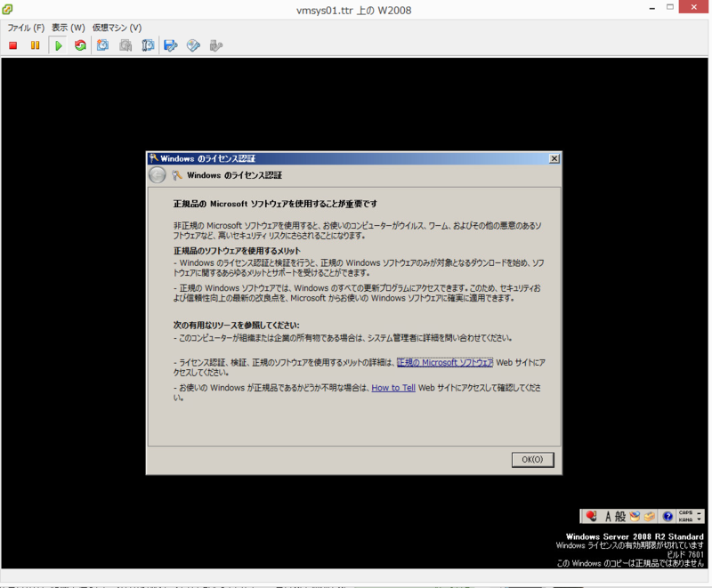Open the language bar options dropdown arrow
Screen dimensions: 712x588
[x=700, y=519]
